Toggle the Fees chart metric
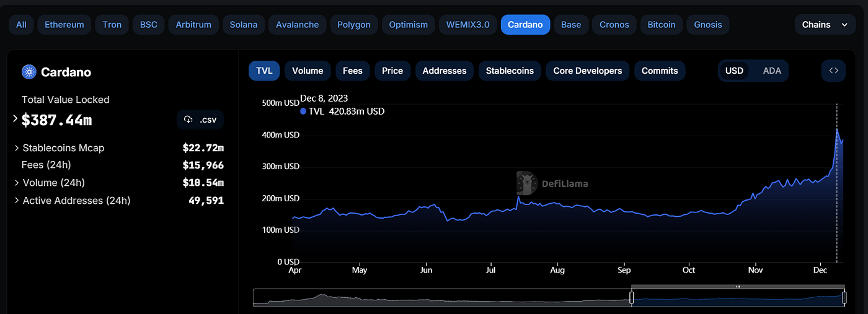This screenshot has width=868, height=314. click(x=353, y=71)
